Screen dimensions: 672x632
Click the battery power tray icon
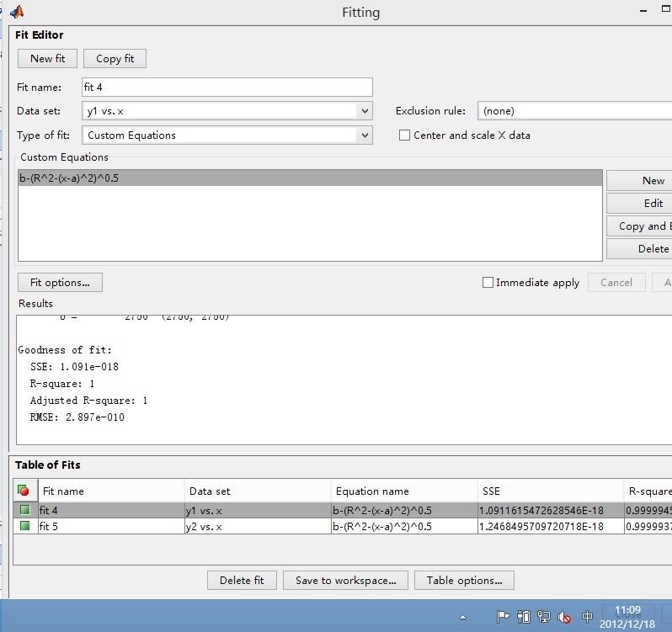click(524, 617)
